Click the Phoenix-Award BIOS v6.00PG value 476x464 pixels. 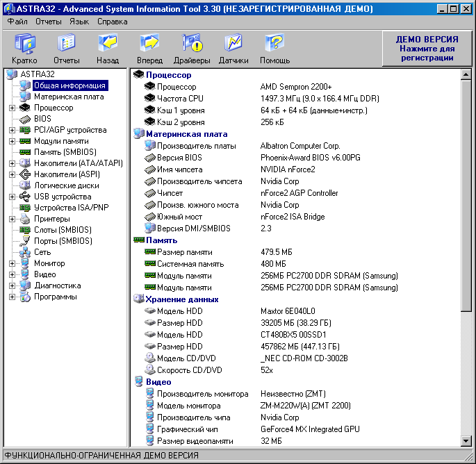(x=310, y=158)
